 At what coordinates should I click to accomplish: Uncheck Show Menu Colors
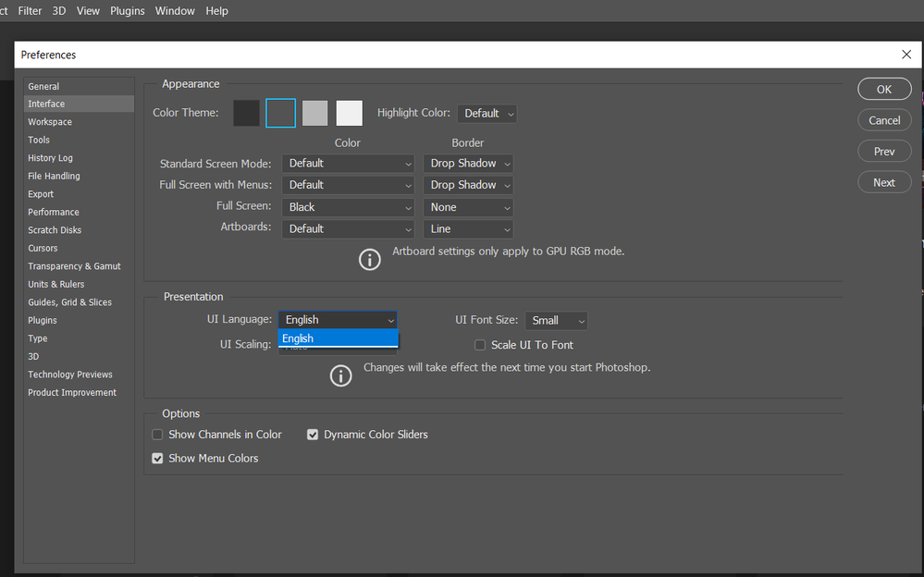coord(157,458)
